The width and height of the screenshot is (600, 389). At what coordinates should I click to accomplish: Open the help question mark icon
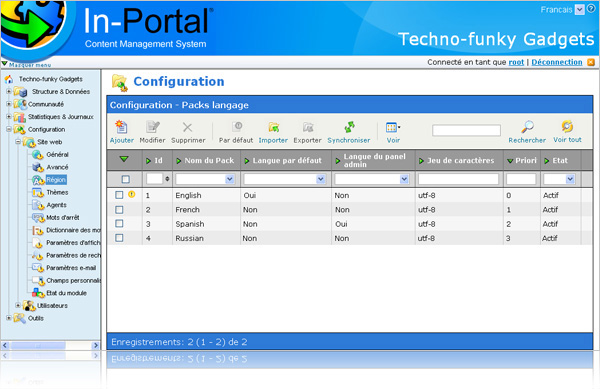coord(591,9)
